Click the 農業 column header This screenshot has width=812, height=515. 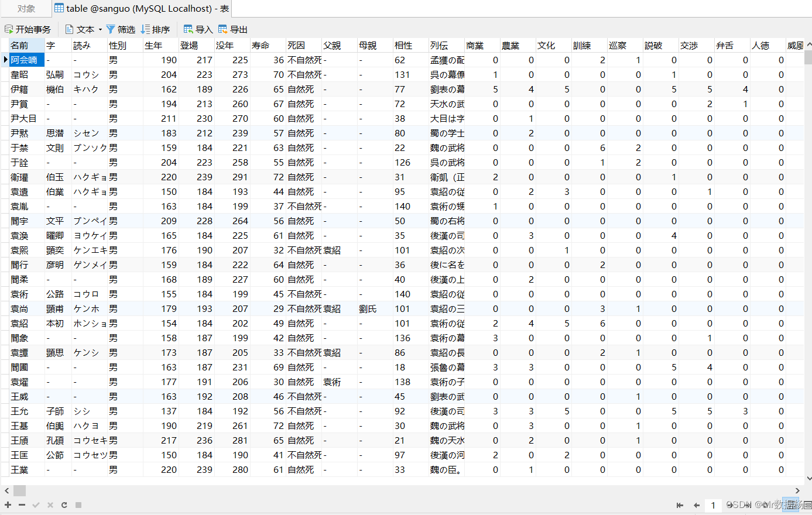(x=518, y=45)
